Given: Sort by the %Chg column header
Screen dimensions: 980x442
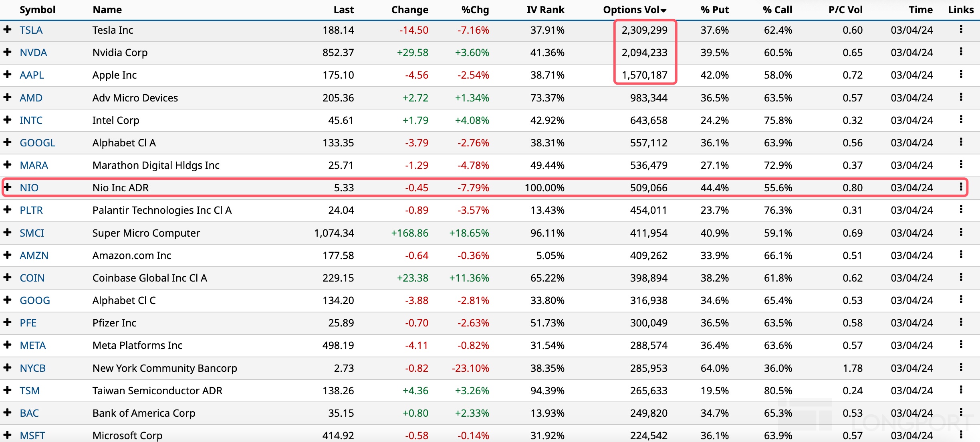Looking at the screenshot, I should [x=475, y=10].
